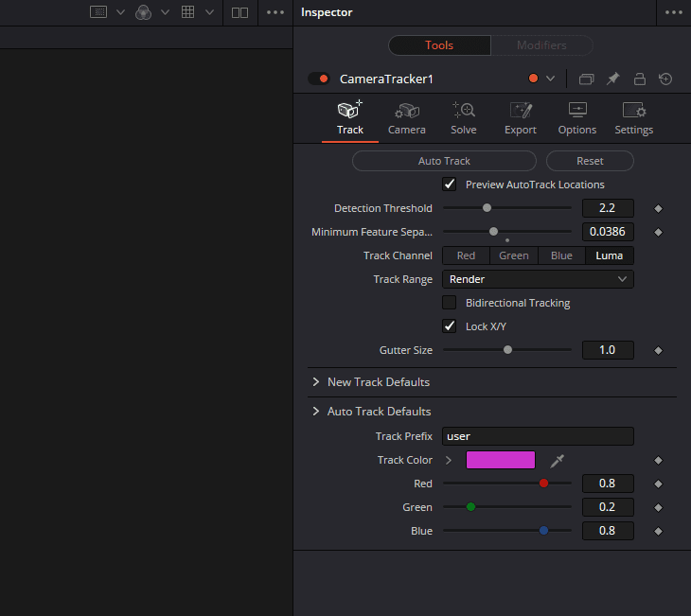Enable Bidirectional Tracking checkbox
Screen dimensions: 691x616
pos(449,303)
